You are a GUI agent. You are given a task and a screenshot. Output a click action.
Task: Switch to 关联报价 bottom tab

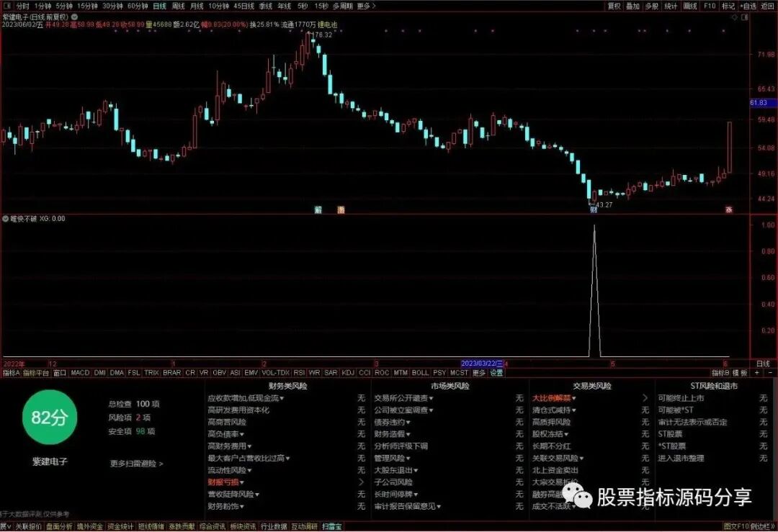28,526
